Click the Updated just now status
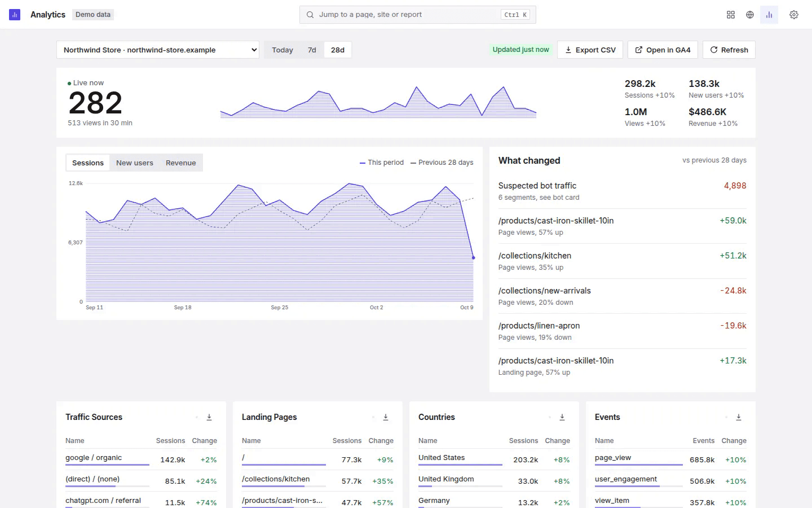This screenshot has height=508, width=812. 521,50
